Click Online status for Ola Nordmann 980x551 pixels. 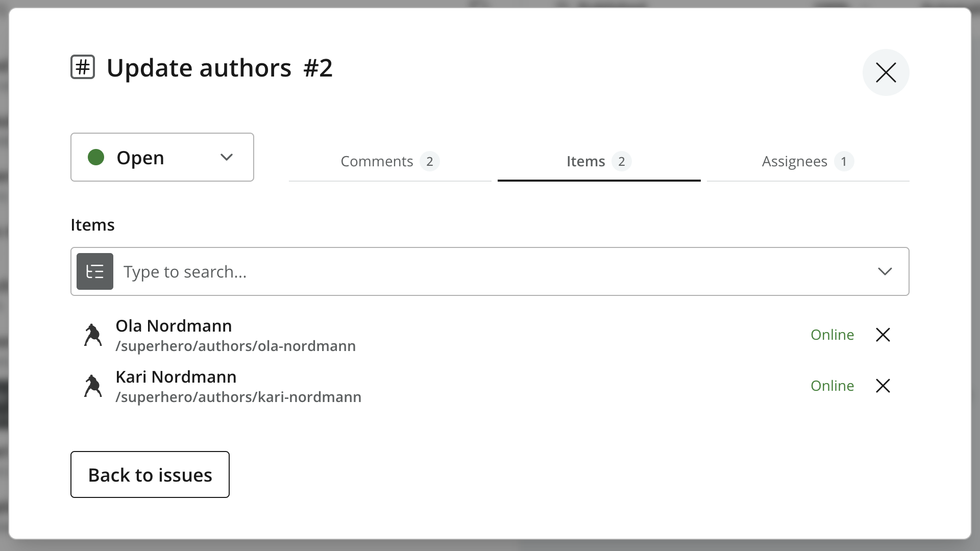[x=832, y=335]
